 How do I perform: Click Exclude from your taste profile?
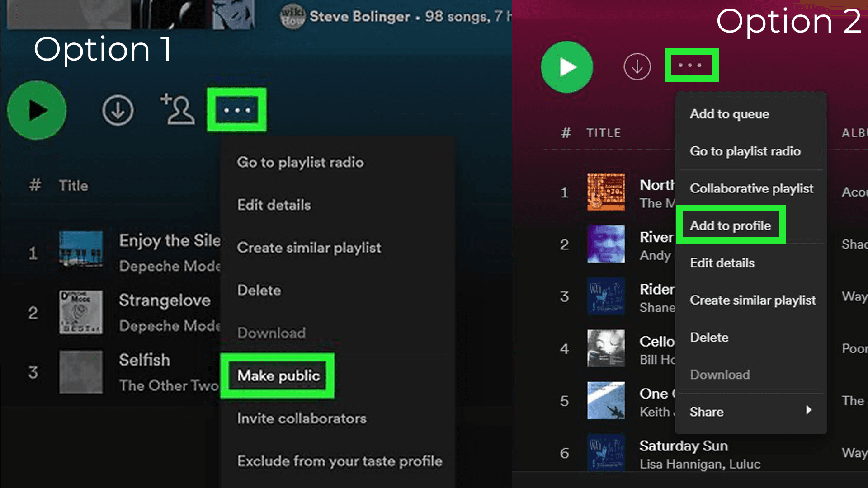340,461
